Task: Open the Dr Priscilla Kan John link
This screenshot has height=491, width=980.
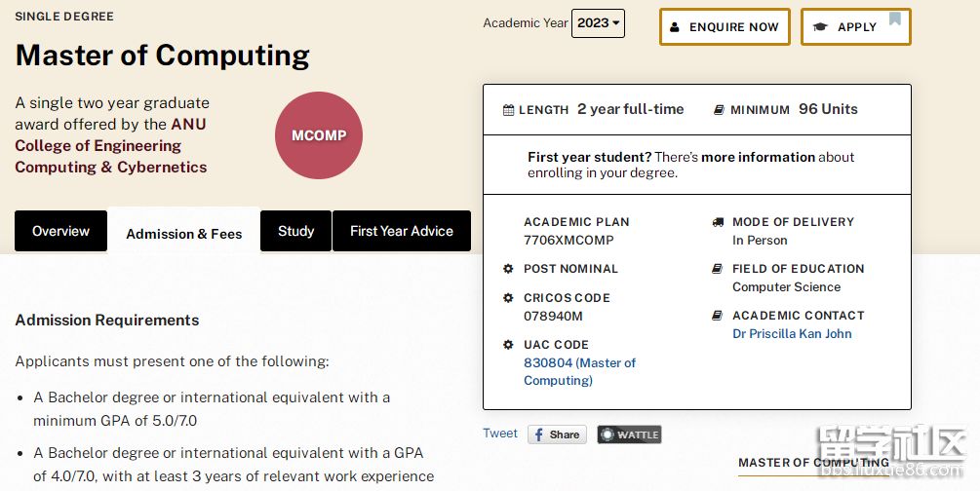Action: click(792, 334)
